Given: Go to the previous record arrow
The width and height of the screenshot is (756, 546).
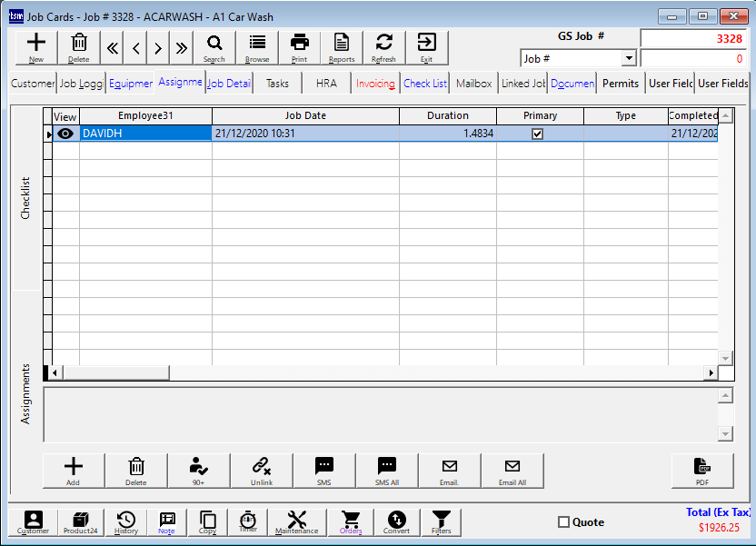Looking at the screenshot, I should (x=136, y=48).
